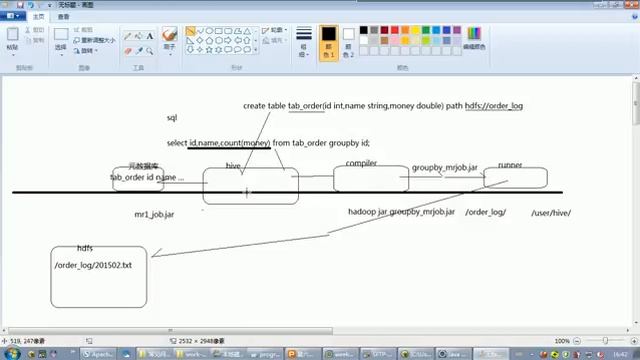640x360 pixels.
Task: Pick the orange color swatch
Action: [405, 30]
